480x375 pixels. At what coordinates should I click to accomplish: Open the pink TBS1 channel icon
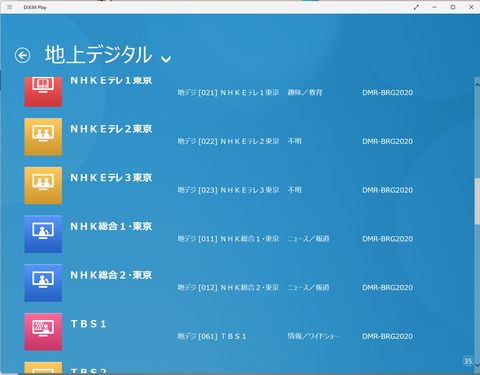[x=43, y=332]
